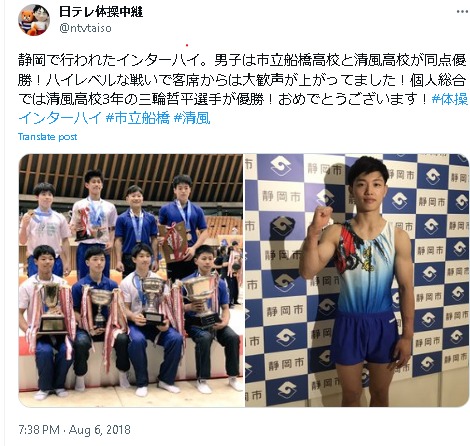Click the wrapped prize box in the left photo

click(173, 241)
